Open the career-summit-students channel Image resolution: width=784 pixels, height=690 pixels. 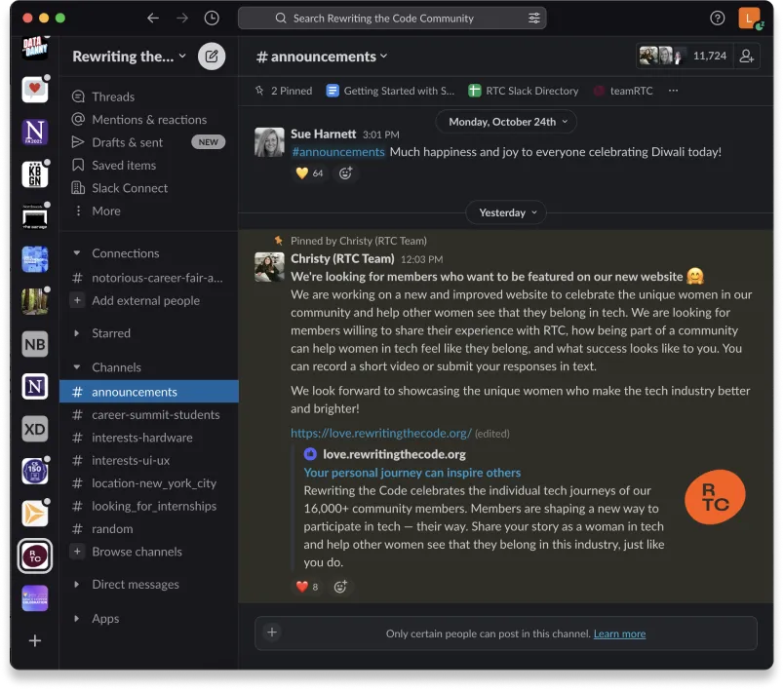coord(148,415)
